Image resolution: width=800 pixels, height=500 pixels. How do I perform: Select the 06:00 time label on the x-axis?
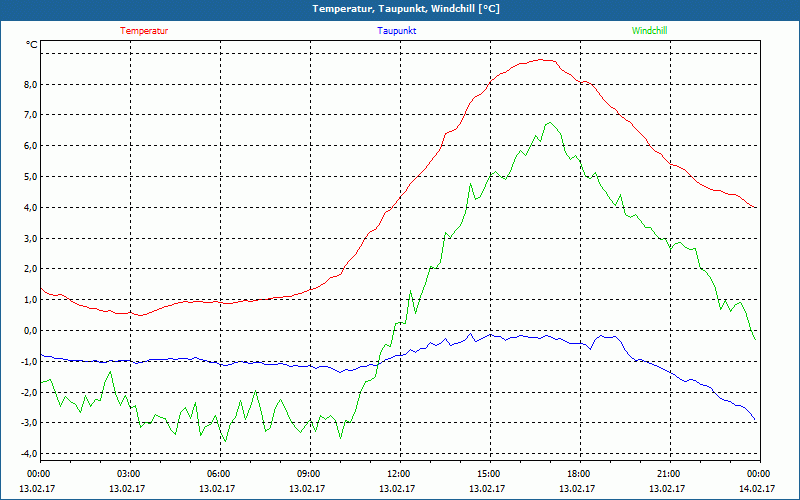[219, 474]
